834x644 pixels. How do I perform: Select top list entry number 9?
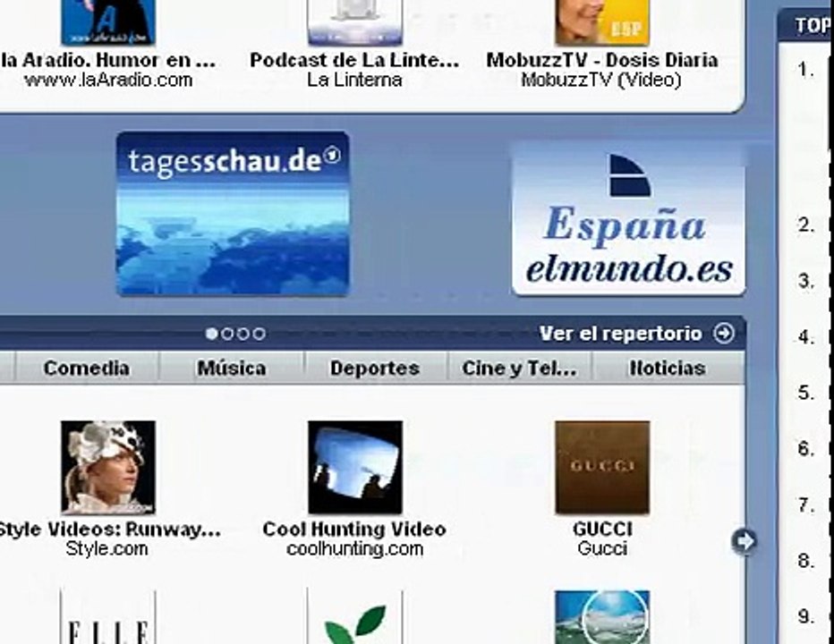click(x=806, y=616)
